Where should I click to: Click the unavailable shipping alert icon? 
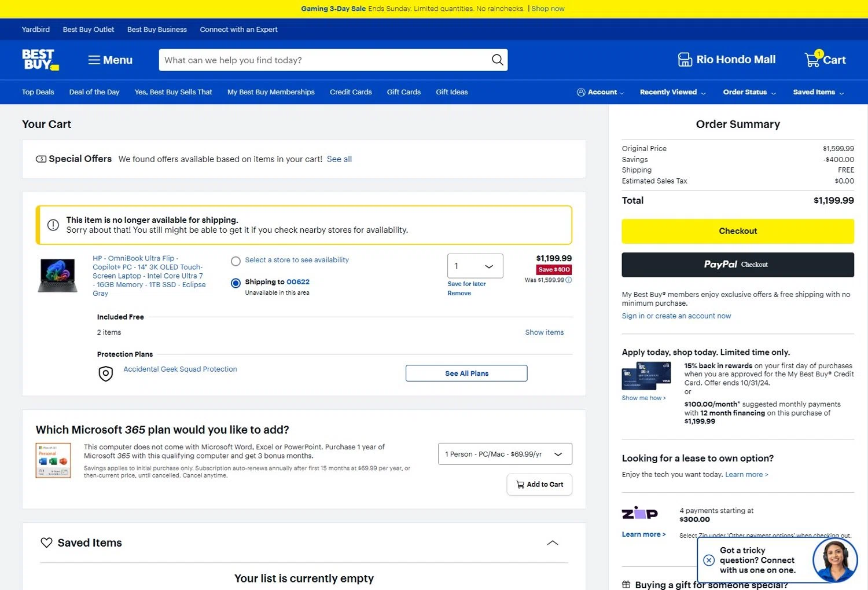click(53, 225)
